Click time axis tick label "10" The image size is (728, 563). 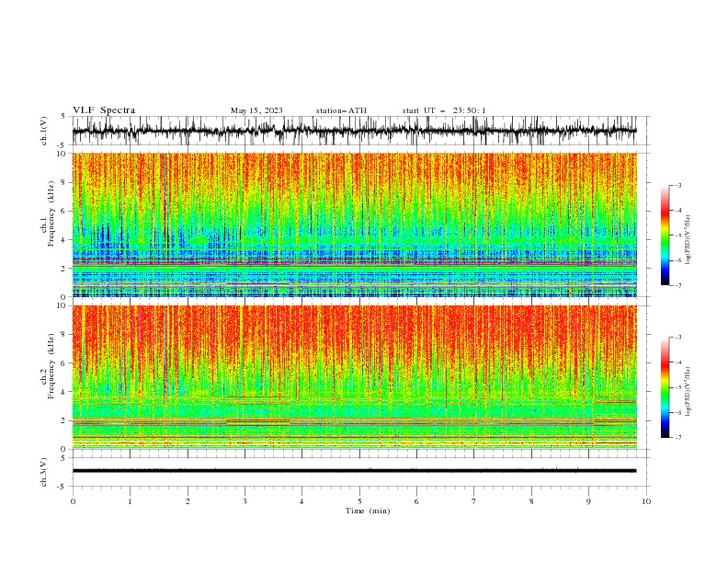click(646, 501)
